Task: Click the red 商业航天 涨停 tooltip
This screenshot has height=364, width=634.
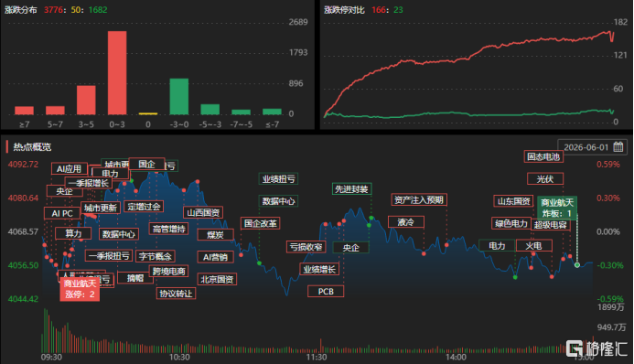Action: (81, 289)
